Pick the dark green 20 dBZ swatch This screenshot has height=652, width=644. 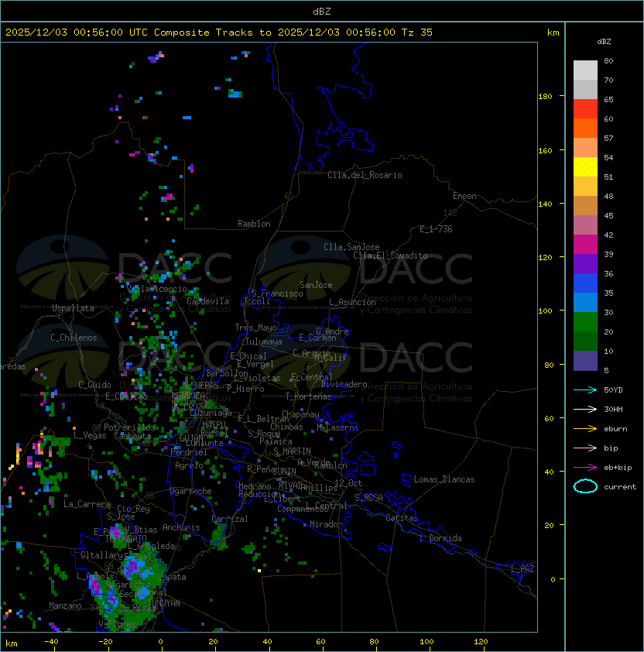point(585,341)
